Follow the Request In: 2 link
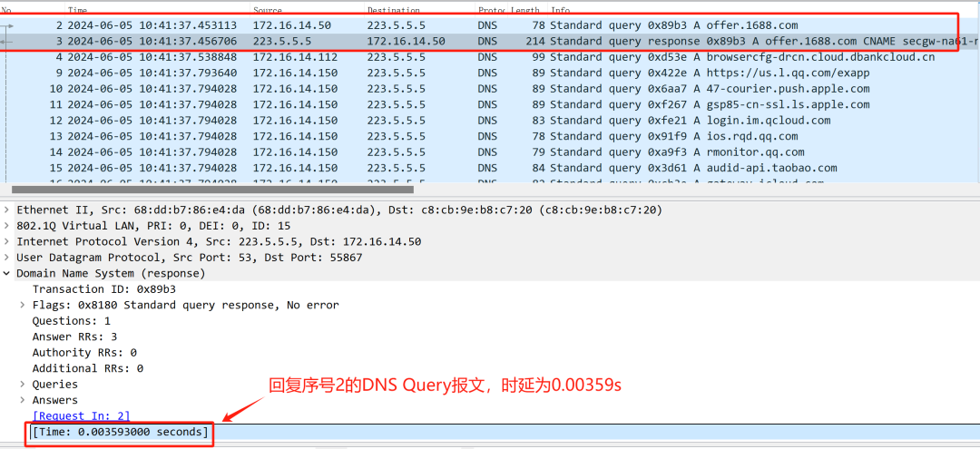 coord(81,416)
